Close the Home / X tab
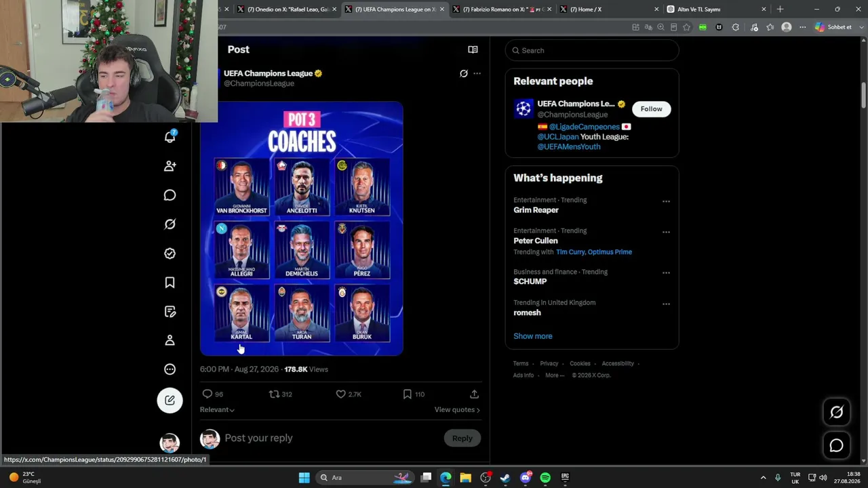 (x=656, y=9)
